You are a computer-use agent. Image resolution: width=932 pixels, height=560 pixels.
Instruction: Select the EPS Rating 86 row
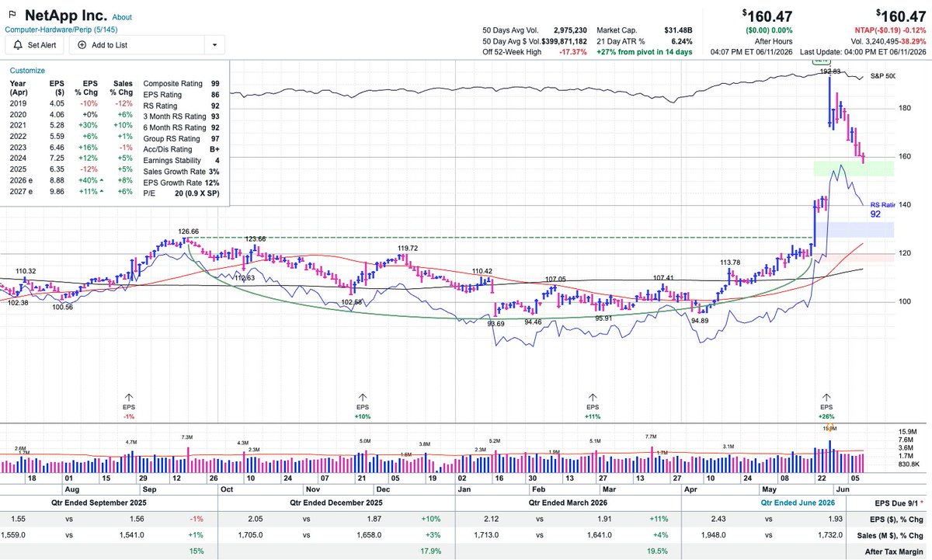pyautogui.click(x=182, y=94)
